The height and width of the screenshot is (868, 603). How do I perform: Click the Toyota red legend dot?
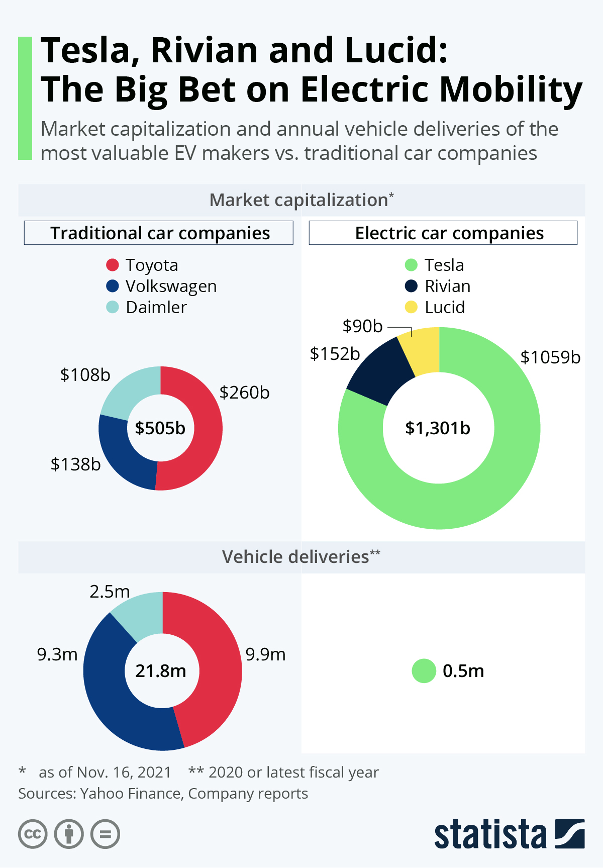coord(113,265)
